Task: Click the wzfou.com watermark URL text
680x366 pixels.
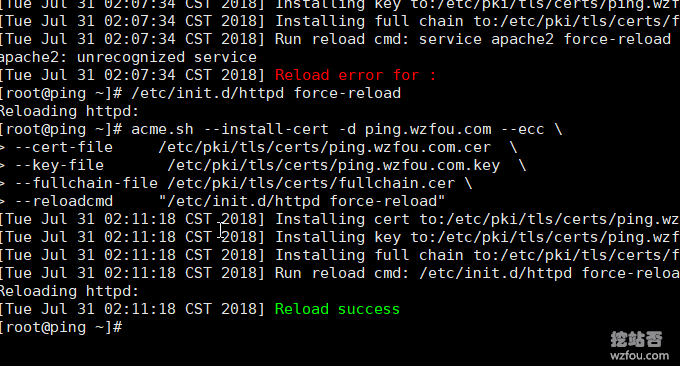Action: [639, 356]
